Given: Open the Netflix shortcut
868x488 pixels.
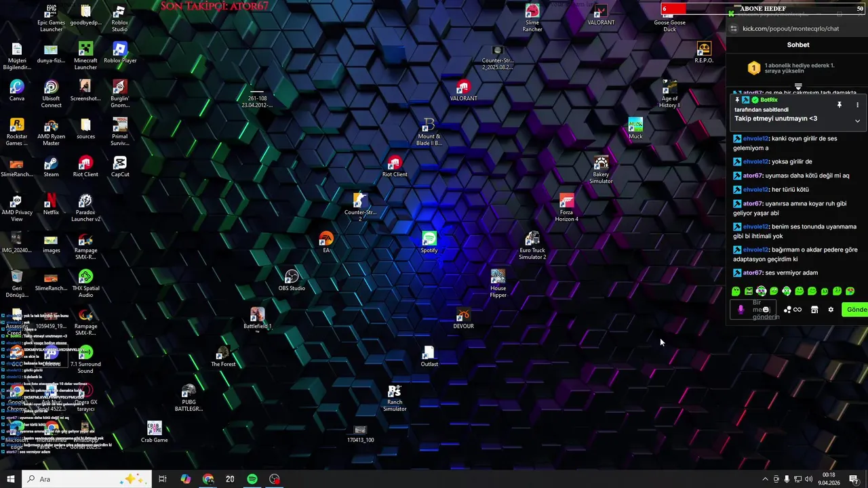Looking at the screenshot, I should click(51, 204).
